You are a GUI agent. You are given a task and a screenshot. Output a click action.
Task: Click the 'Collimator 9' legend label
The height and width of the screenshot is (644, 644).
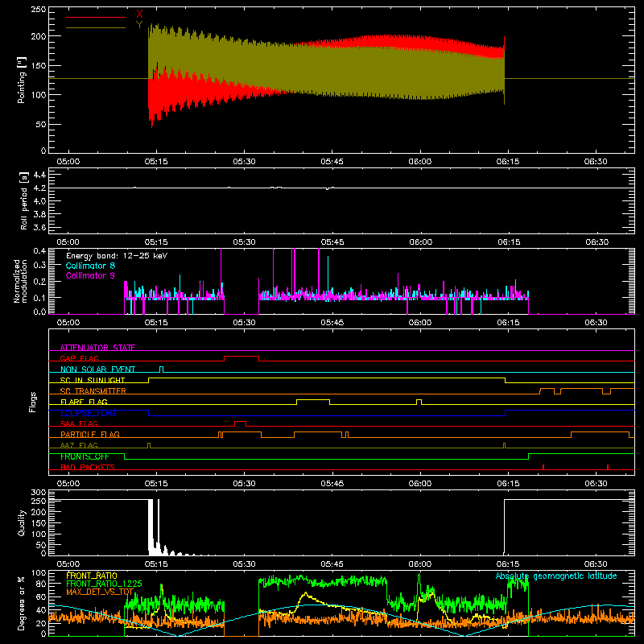90,275
